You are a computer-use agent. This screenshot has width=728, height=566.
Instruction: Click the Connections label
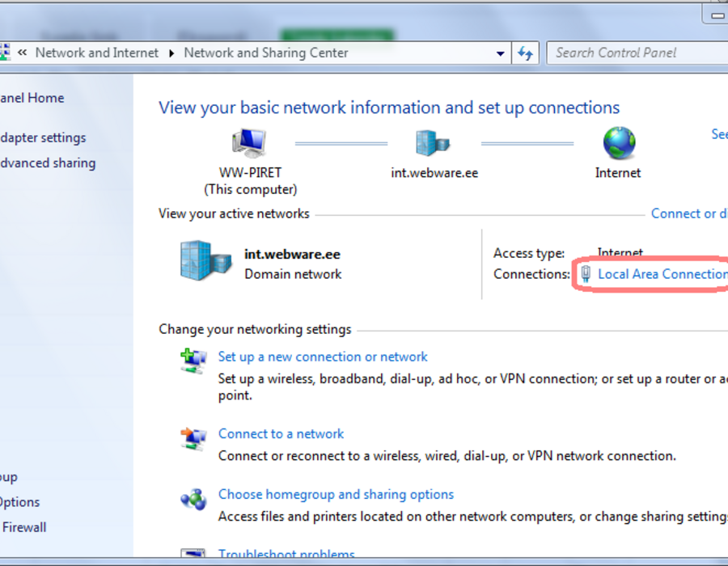click(531, 274)
